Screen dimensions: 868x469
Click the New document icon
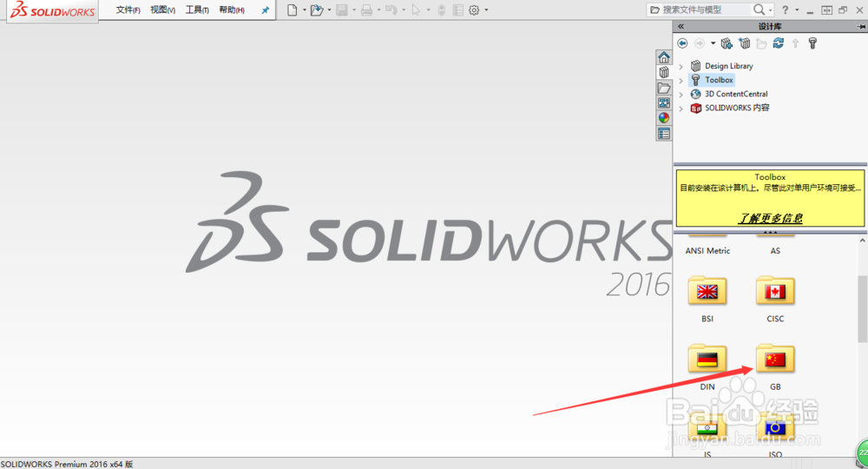point(292,10)
